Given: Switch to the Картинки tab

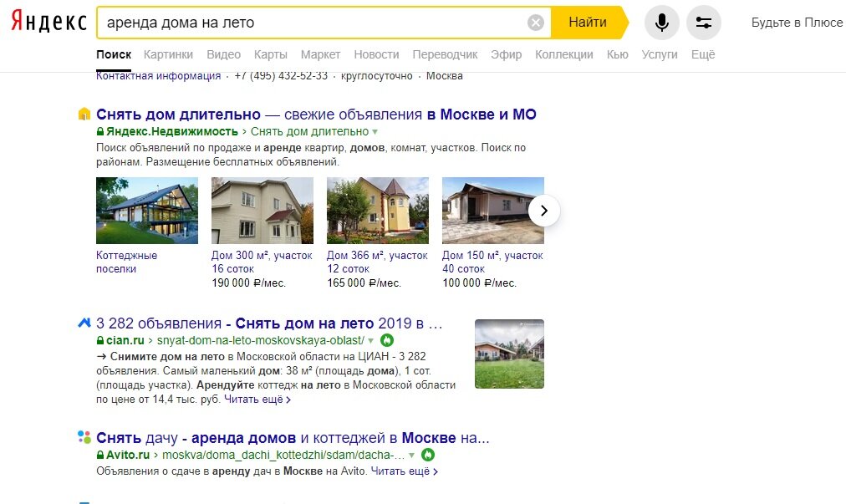Looking at the screenshot, I should click(x=168, y=54).
